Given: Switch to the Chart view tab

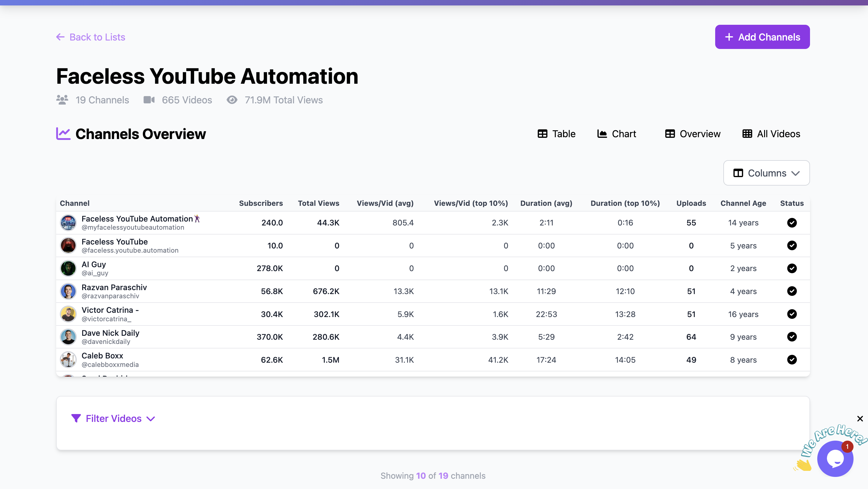Looking at the screenshot, I should point(617,134).
